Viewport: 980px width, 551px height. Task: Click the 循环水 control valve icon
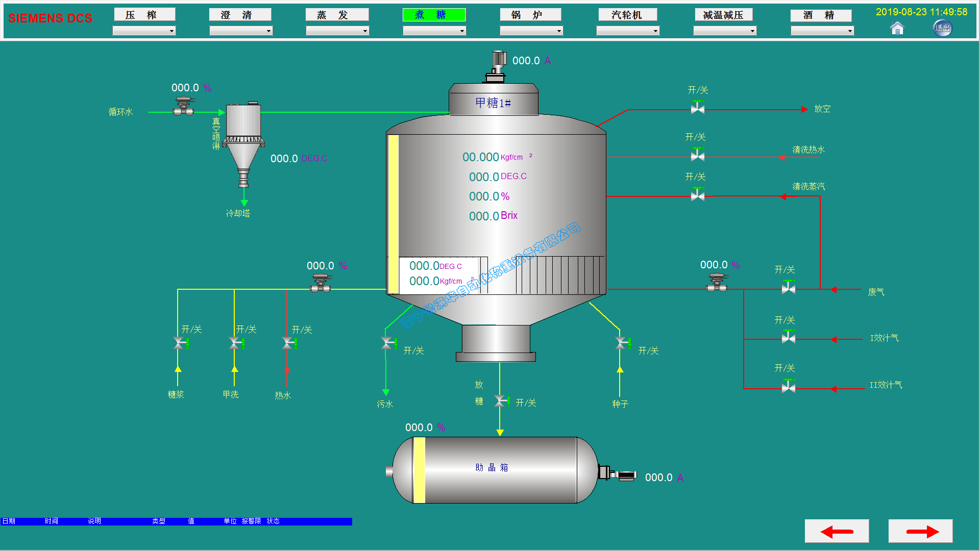click(x=183, y=106)
